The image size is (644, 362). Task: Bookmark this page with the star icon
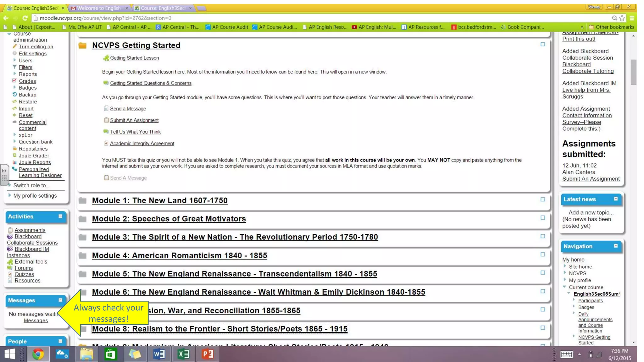622,18
